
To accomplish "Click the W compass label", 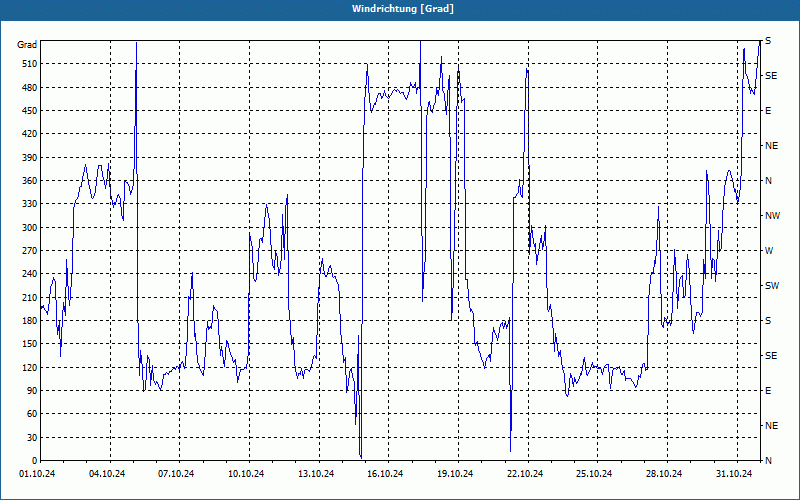I will click(x=769, y=251).
